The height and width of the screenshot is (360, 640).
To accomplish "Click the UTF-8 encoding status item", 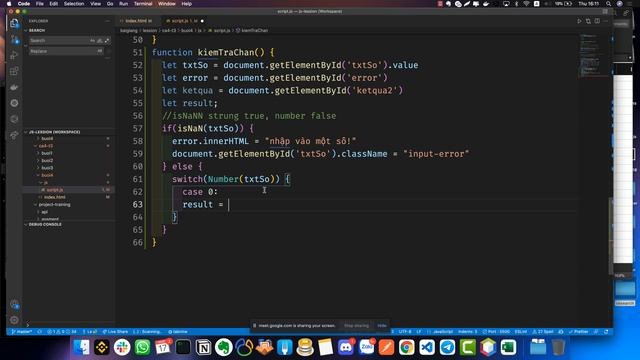I will click(x=405, y=332).
